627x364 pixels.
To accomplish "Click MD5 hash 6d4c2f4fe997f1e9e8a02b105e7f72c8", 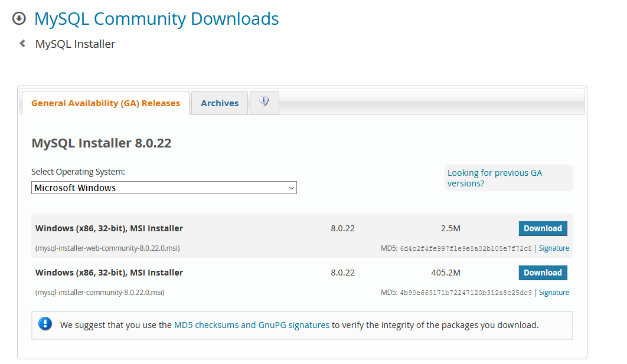I will [x=466, y=248].
